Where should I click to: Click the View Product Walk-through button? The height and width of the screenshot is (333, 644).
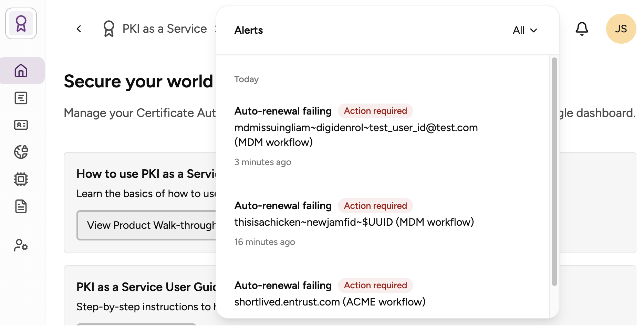click(x=146, y=225)
